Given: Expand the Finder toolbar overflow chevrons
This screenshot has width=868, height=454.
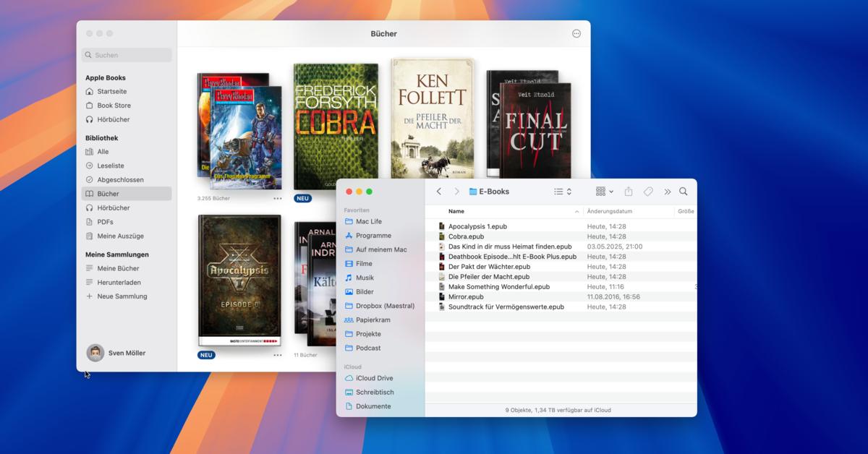Looking at the screenshot, I should 667,192.
